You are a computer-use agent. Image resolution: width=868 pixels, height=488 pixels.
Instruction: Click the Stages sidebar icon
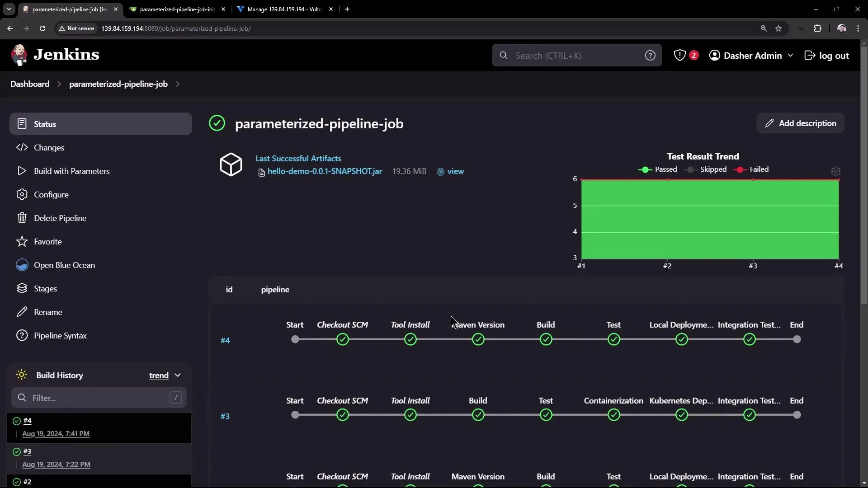(21, 288)
